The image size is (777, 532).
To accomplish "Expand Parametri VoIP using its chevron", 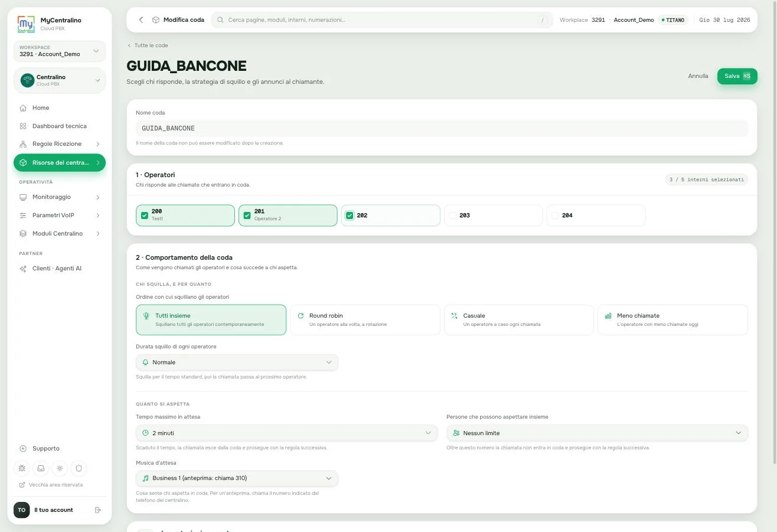I will click(98, 216).
